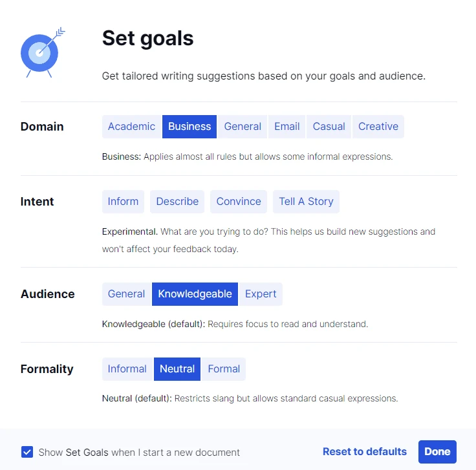Viewport: 476px width, 470px height.
Task: Select the Describe intent
Action: (177, 202)
